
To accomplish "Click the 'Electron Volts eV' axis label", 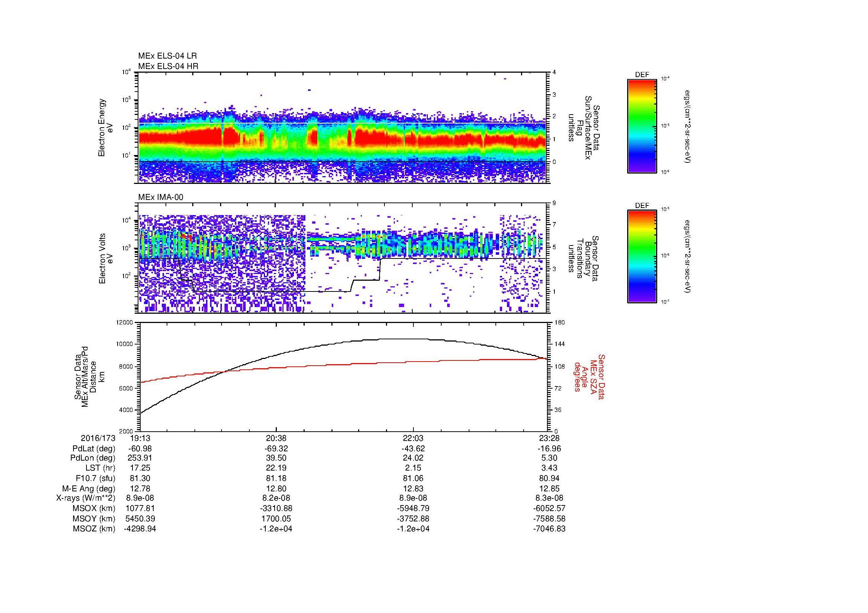I will click(x=106, y=258).
